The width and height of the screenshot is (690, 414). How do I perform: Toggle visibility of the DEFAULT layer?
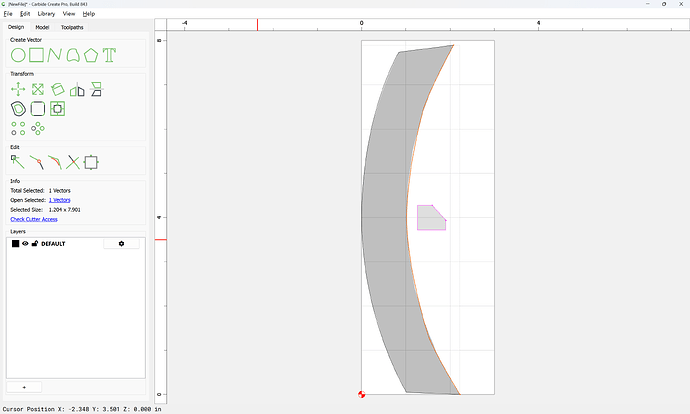click(x=26, y=243)
